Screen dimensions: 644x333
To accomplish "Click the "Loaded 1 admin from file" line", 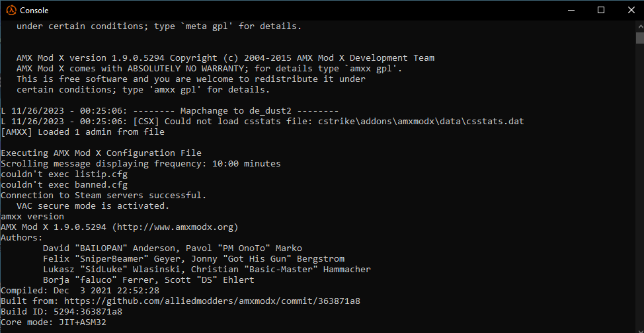I will coord(83,131).
